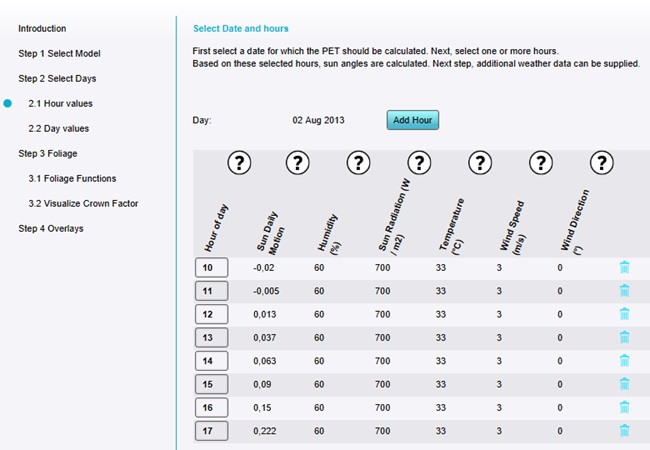Open Temperature column help icon
650x450 pixels.
480,163
